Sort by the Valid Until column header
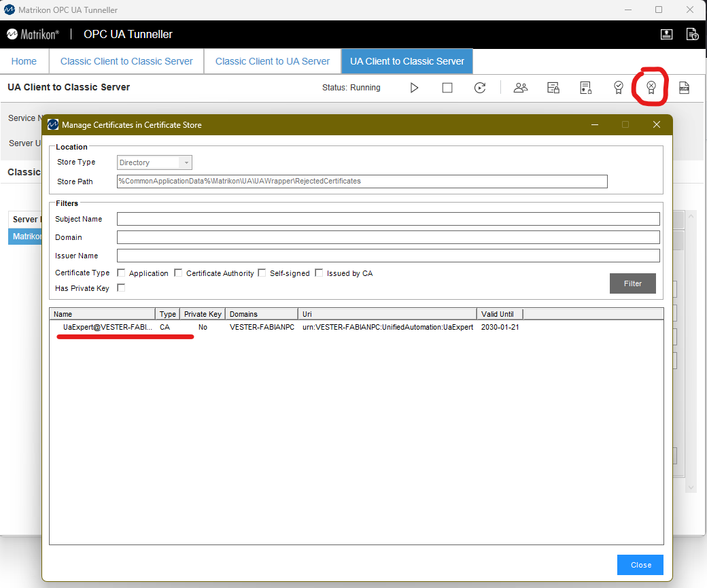This screenshot has width=707, height=588. pyautogui.click(x=500, y=314)
